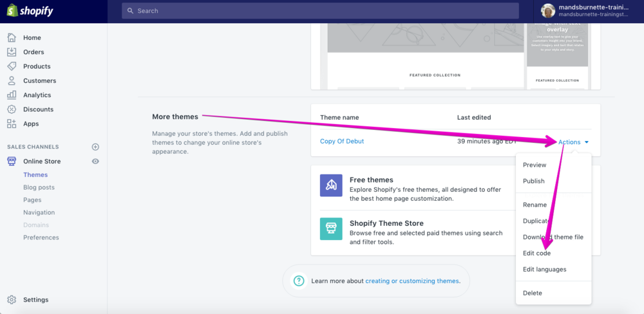This screenshot has width=644, height=314.
Task: Open Settings at the bottom of the sidebar
Action: 35,300
